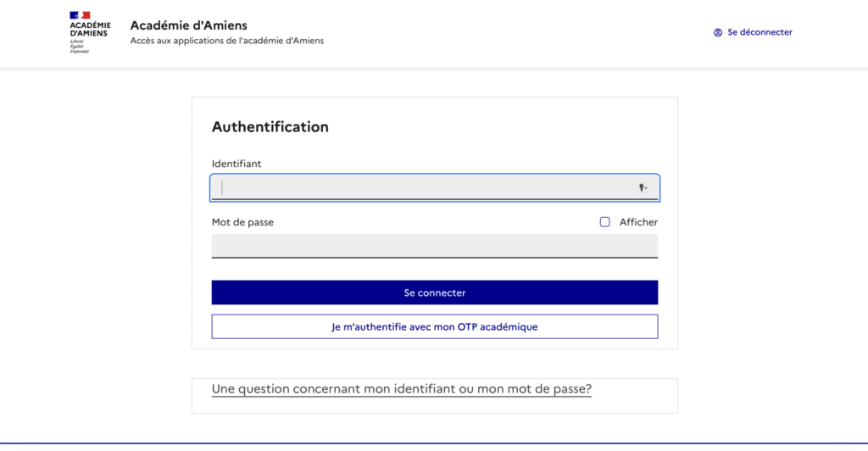Click the Accès aux applications subtitle
The width and height of the screenshot is (868, 451).
(227, 41)
